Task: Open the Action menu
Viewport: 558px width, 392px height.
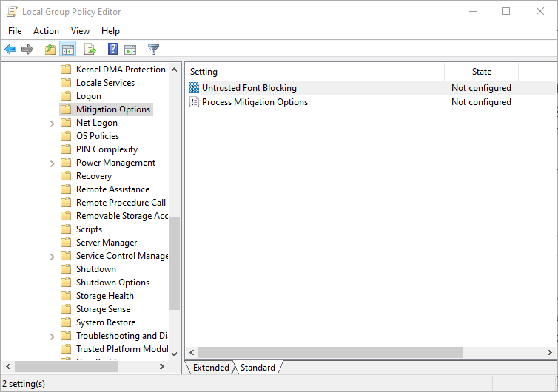Action: pos(47,31)
